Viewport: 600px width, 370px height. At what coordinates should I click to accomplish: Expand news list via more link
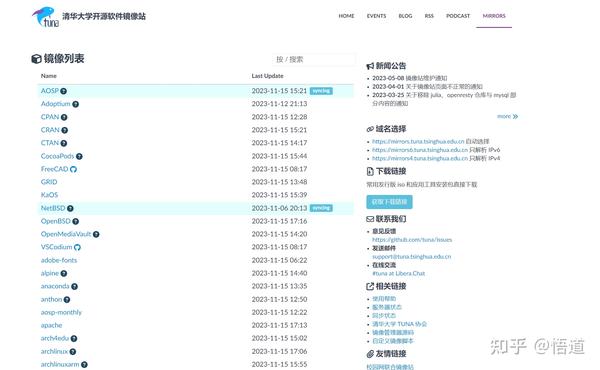coord(507,116)
